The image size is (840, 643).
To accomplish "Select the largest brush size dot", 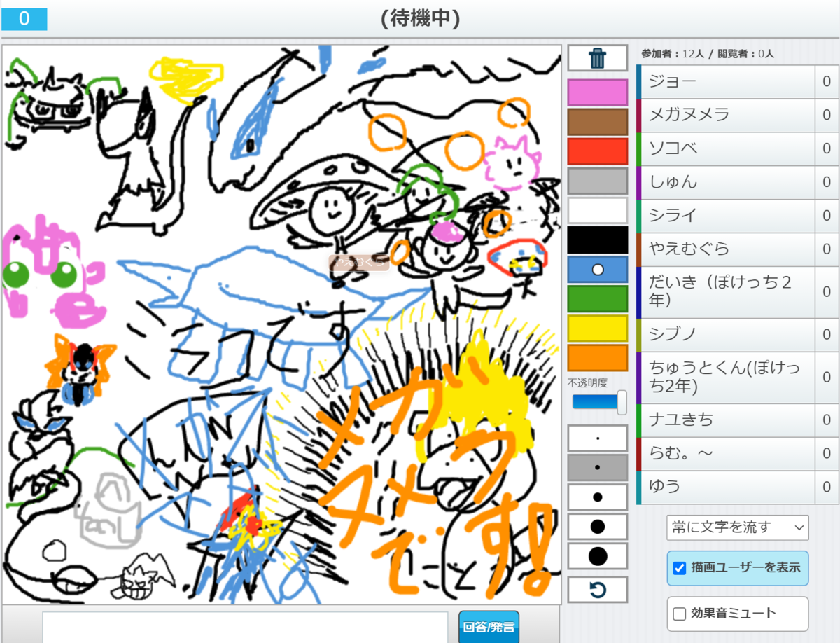I will (597, 555).
